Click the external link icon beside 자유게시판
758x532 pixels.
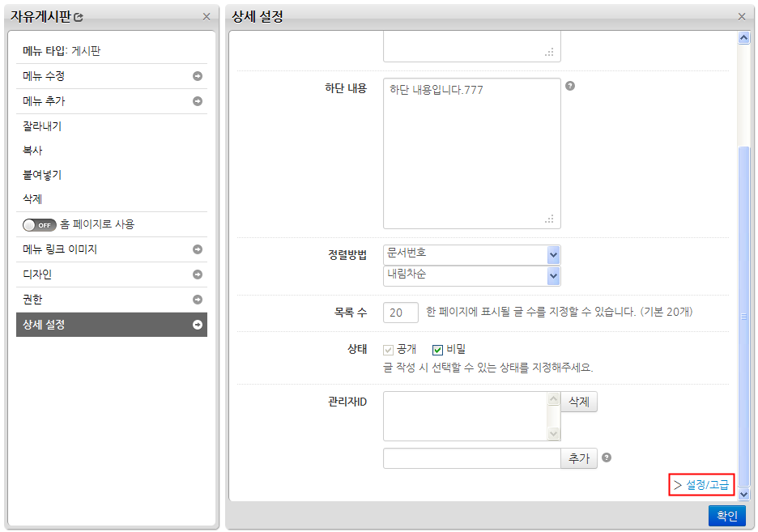(79, 17)
